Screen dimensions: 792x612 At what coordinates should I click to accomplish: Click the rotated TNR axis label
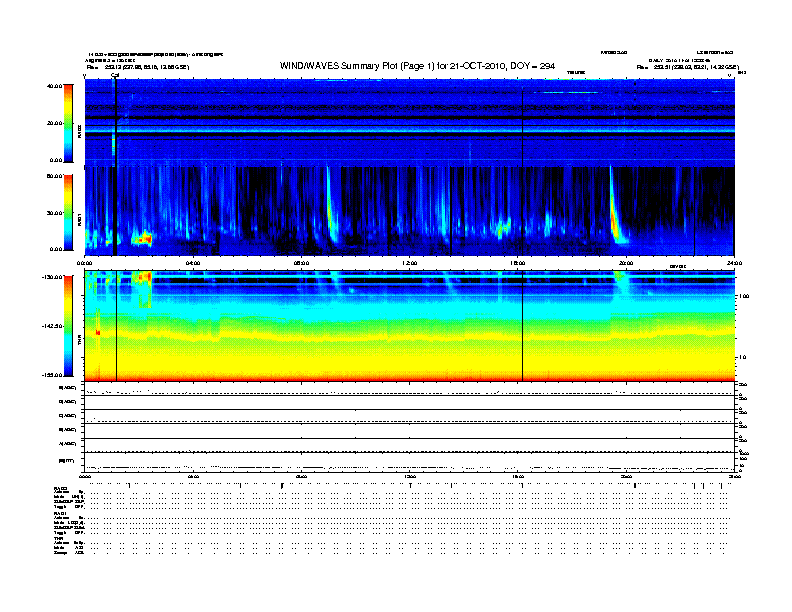coord(79,342)
